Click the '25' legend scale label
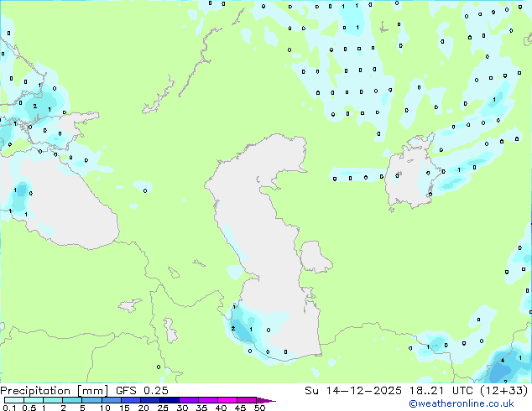This screenshot has width=532, height=411. click(x=163, y=408)
